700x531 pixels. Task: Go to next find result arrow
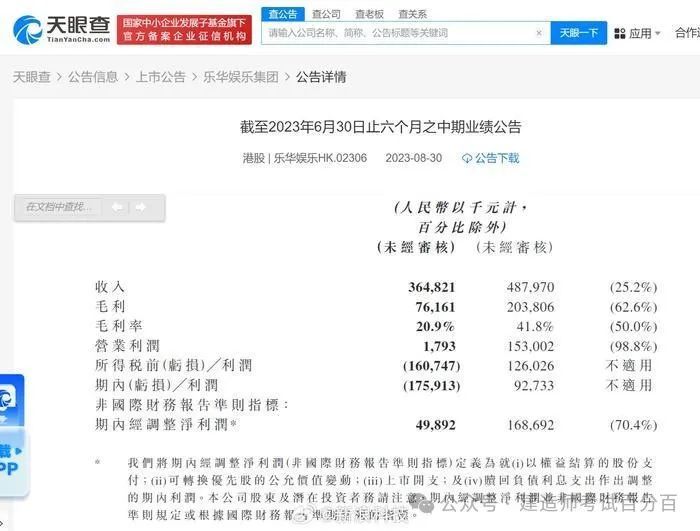click(140, 207)
